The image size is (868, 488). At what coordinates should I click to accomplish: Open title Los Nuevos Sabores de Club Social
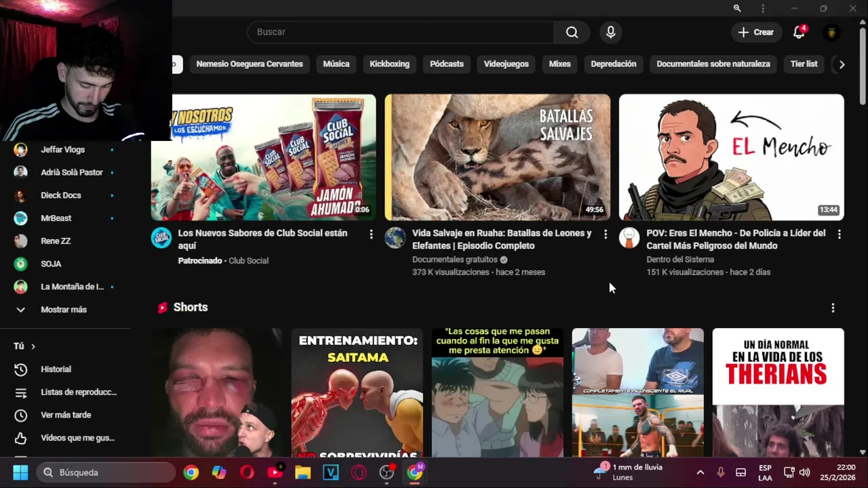point(262,239)
